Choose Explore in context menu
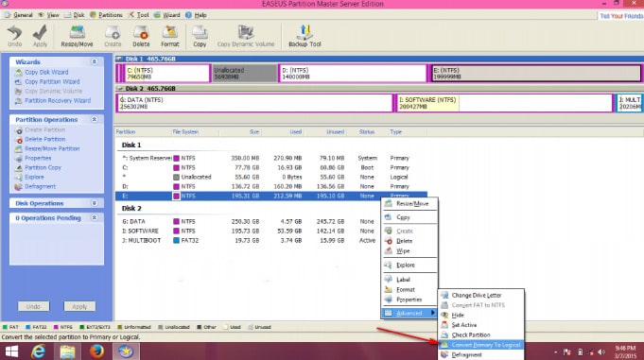The width and height of the screenshot is (644, 360). click(409, 265)
